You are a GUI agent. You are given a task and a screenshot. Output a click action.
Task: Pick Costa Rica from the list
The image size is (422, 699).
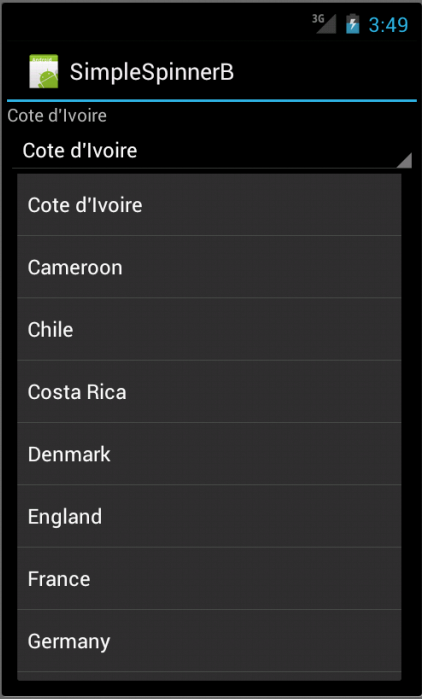click(x=209, y=391)
